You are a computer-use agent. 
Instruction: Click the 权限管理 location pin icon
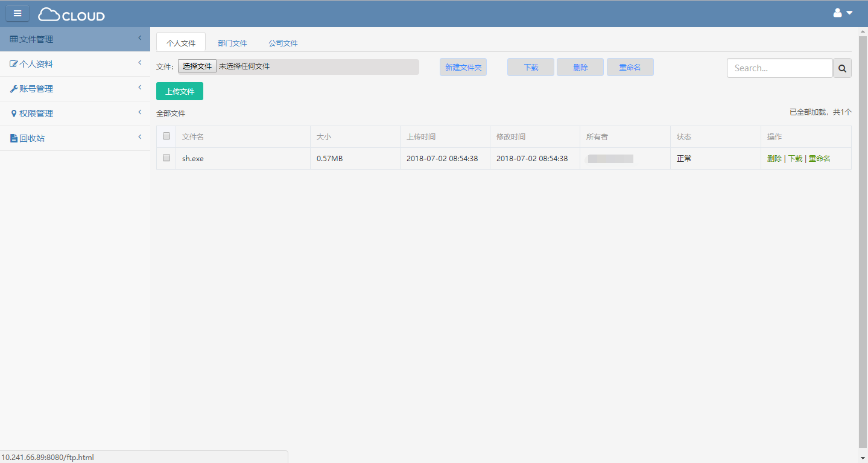click(14, 113)
